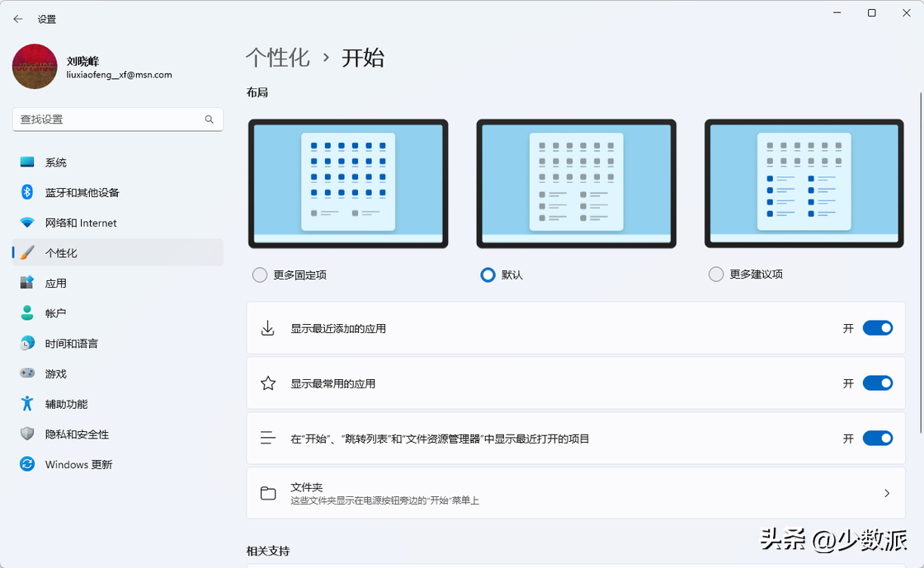Image resolution: width=924 pixels, height=568 pixels.
Task: Click 个性化 in the breadcrumb header
Action: [x=277, y=58]
